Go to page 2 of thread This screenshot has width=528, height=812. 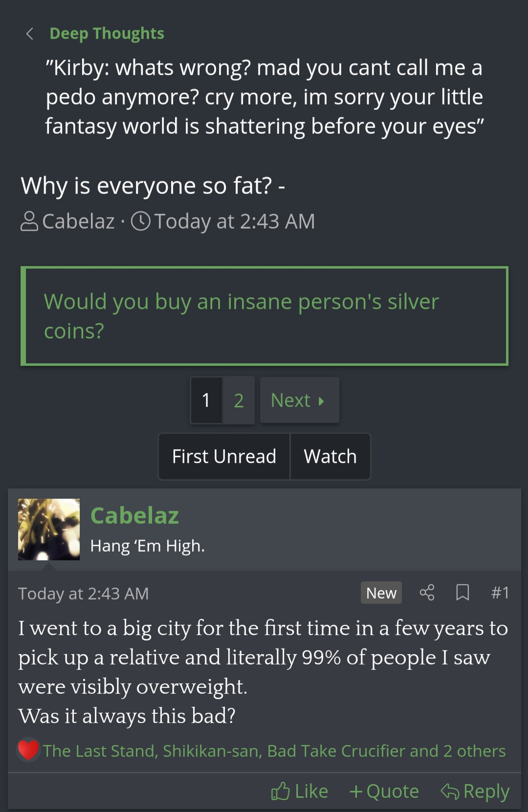239,401
